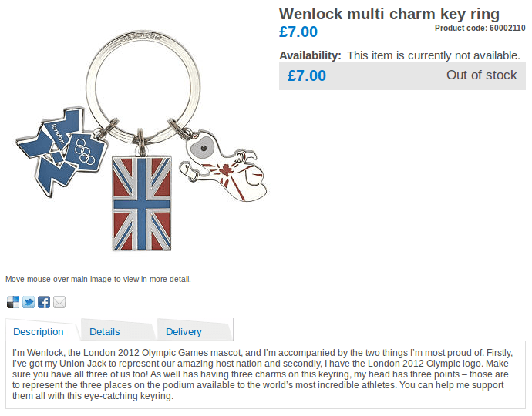Click the blue £7.00 price under title

[298, 32]
